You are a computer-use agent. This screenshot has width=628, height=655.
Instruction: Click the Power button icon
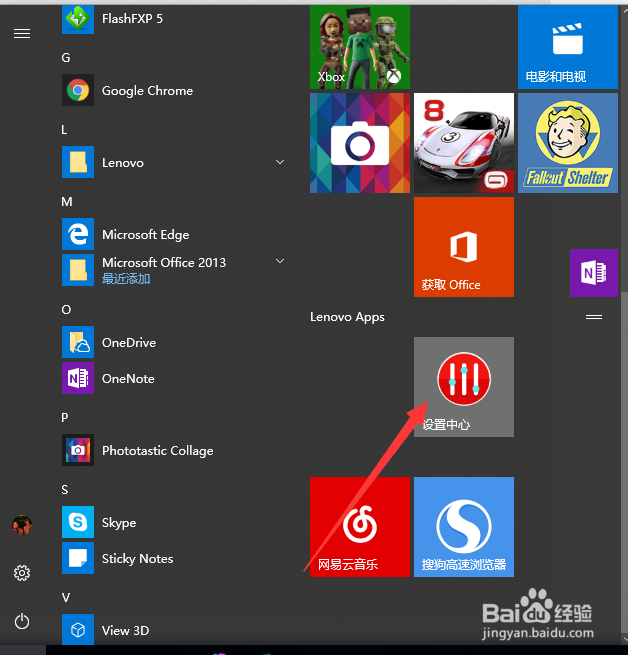[22, 621]
